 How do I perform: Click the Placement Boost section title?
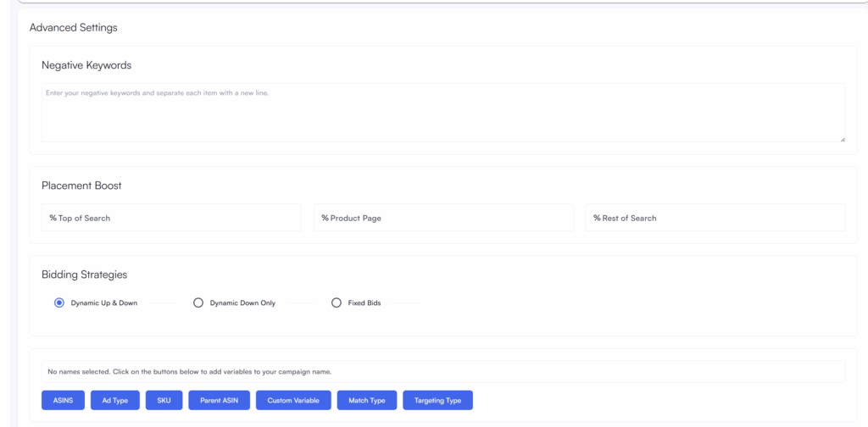pos(81,186)
